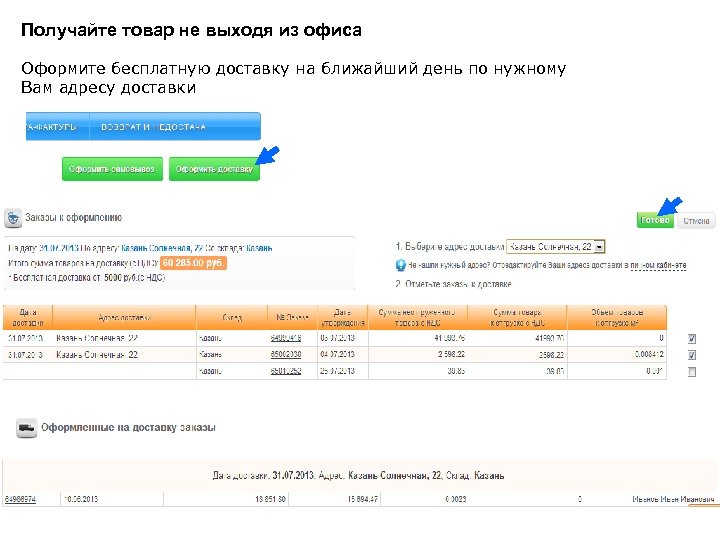Click the warehouse link Казань in summary
This screenshot has width=720, height=540.
[259, 248]
